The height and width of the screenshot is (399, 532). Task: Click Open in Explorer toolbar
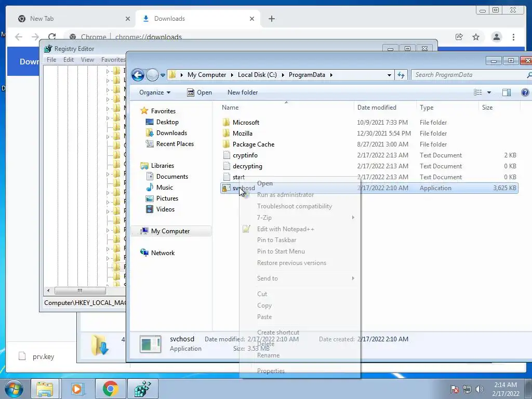pyautogui.click(x=199, y=92)
